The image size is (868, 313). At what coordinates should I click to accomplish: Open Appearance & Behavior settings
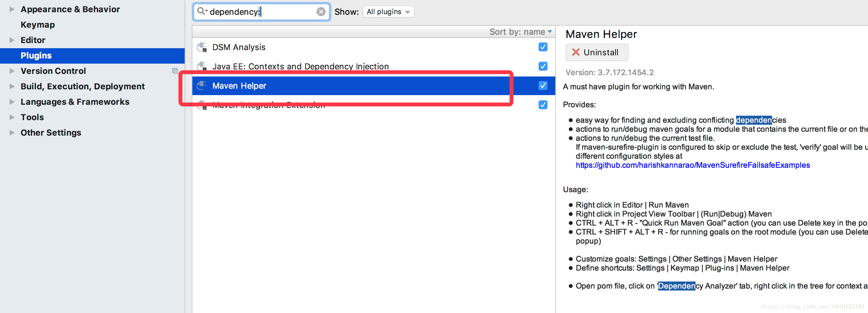coord(70,9)
